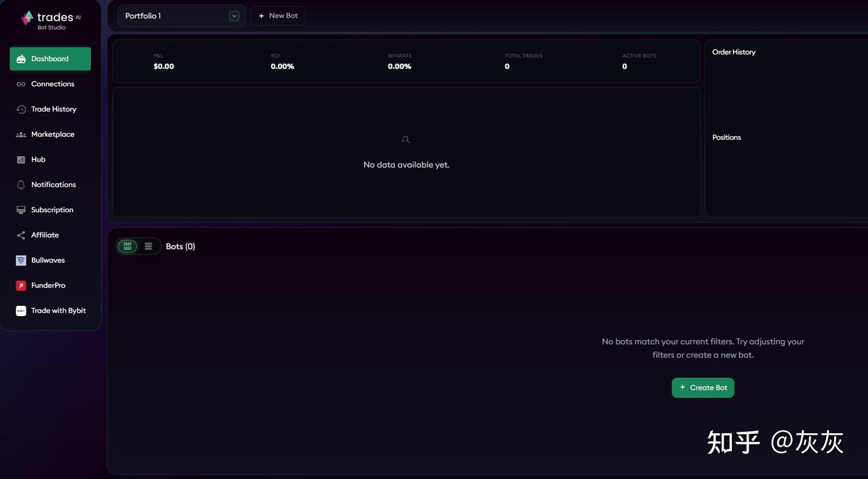Screen dimensions: 868x479
Task: Click the "No data available yet." message
Action: pos(406,165)
